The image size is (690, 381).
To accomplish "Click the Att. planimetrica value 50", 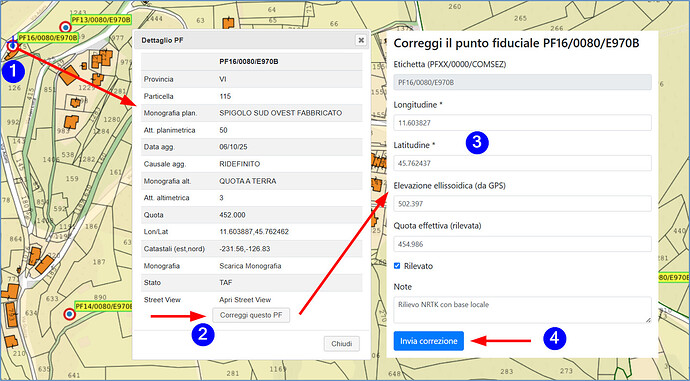I will [223, 130].
